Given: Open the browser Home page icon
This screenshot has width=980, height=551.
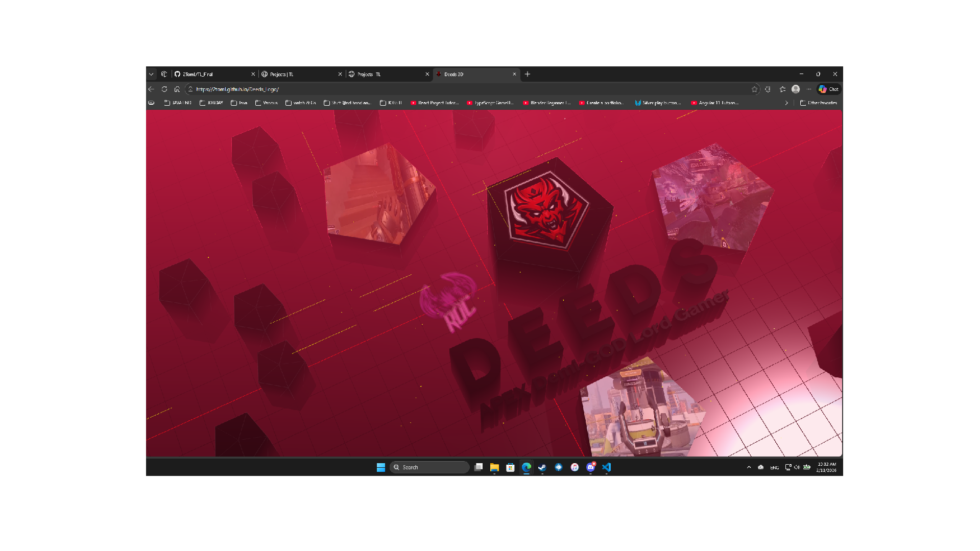Looking at the screenshot, I should coord(177,89).
